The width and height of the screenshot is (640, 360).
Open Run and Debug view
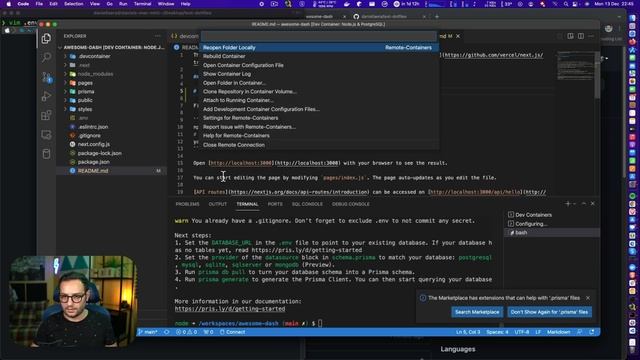point(46,96)
